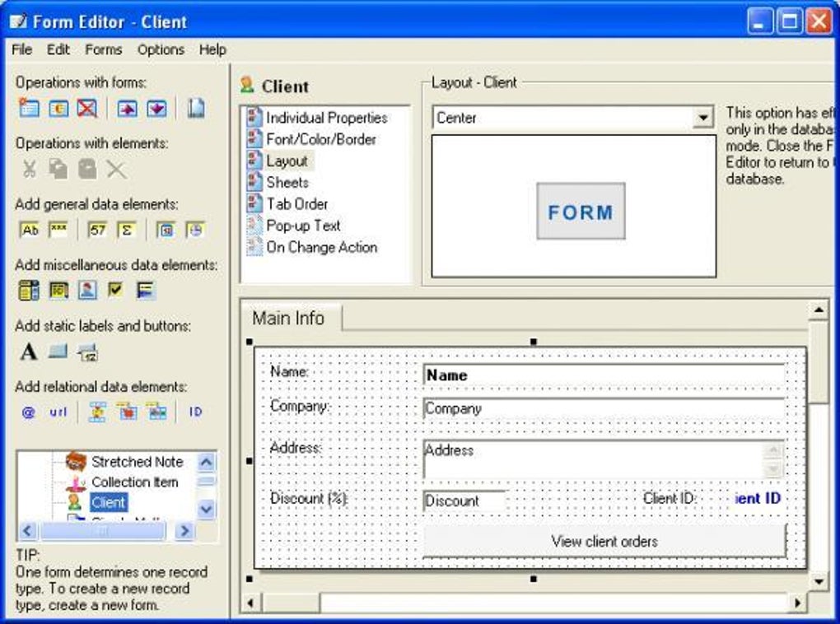The height and width of the screenshot is (624, 840).
Task: Click the numeric 57 data element icon
Action: tap(96, 231)
